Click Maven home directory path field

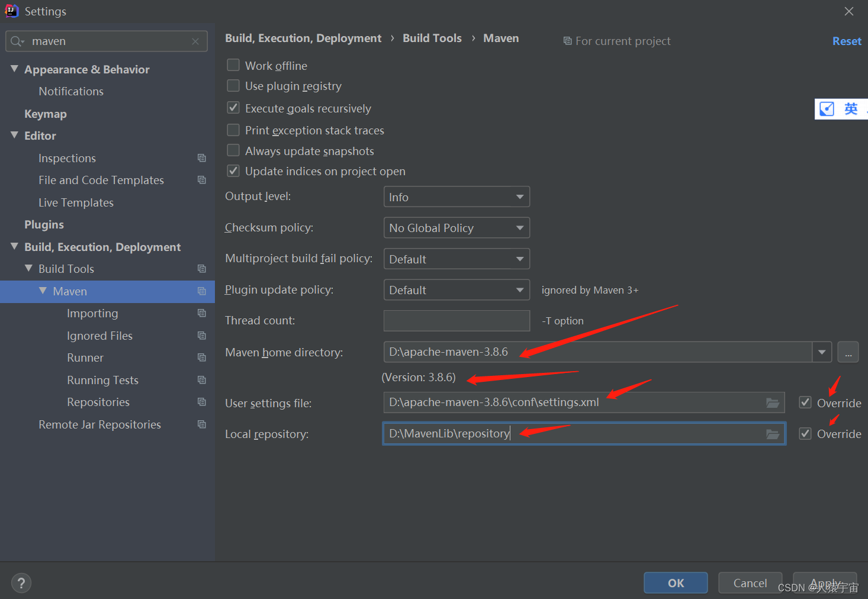(x=597, y=352)
